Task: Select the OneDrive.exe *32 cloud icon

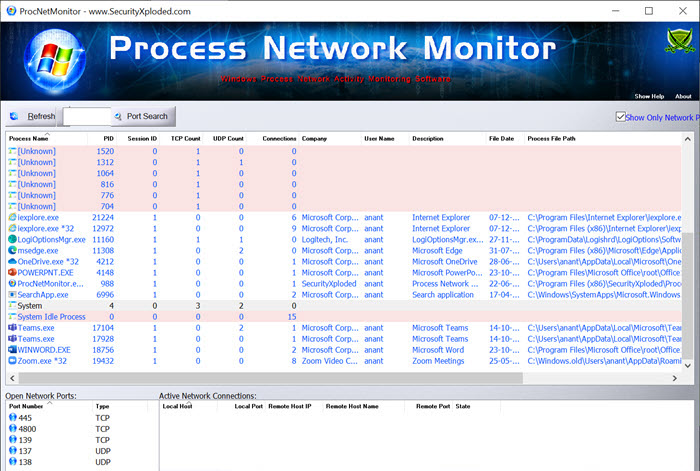Action: pyautogui.click(x=12, y=262)
